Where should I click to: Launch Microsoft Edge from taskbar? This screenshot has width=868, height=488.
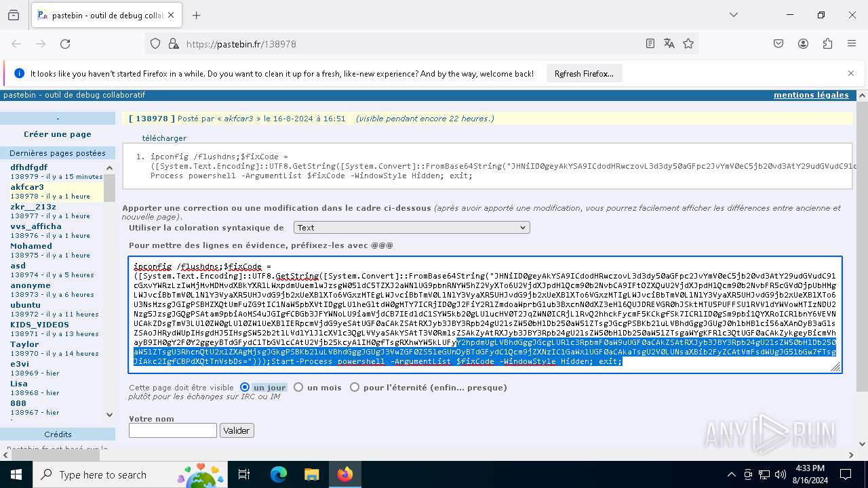(x=279, y=474)
